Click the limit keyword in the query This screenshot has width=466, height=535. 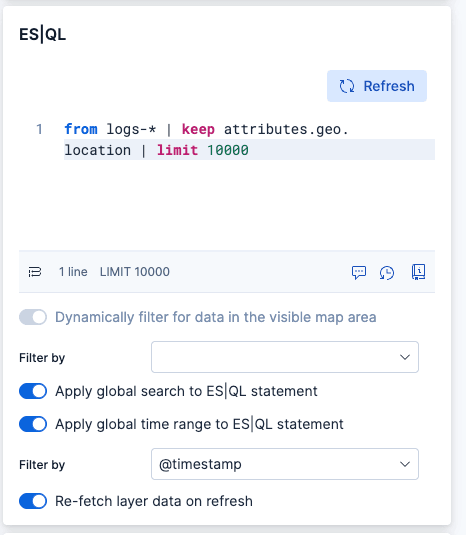177,150
